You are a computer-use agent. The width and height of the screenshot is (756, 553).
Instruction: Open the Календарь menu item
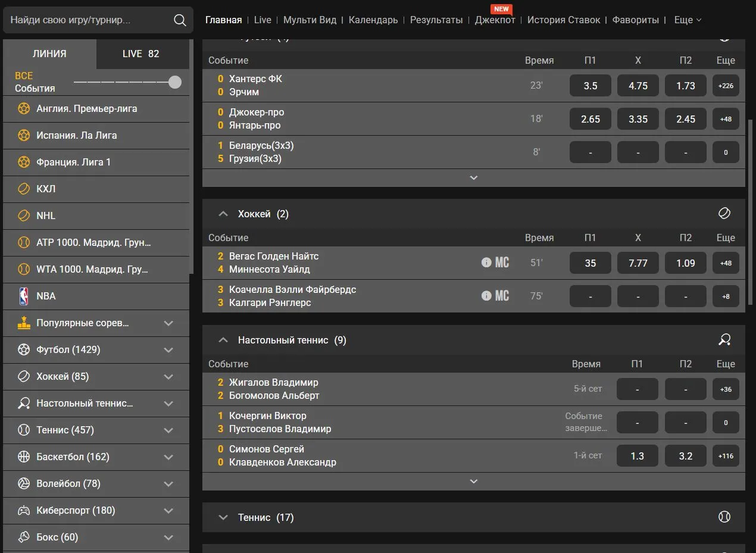coord(373,20)
